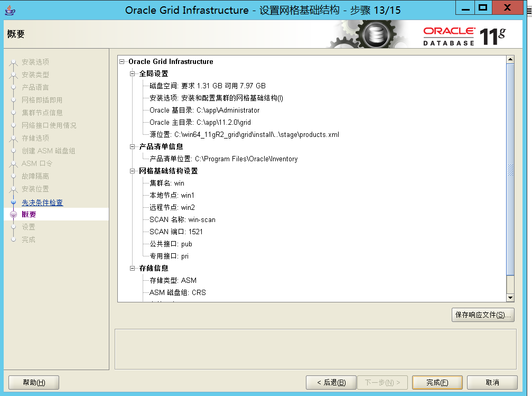
Task: Click the vertical scrollbar thumb
Action: coord(510,170)
